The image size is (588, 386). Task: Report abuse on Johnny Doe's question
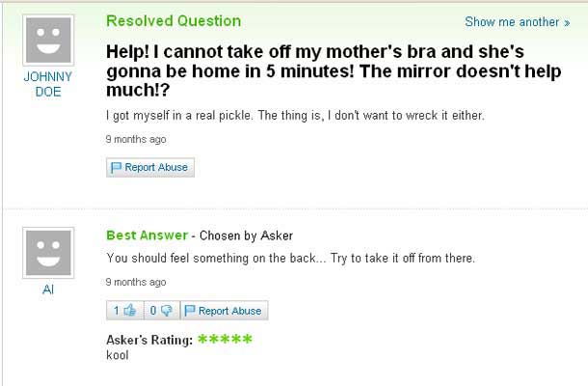[x=150, y=168]
